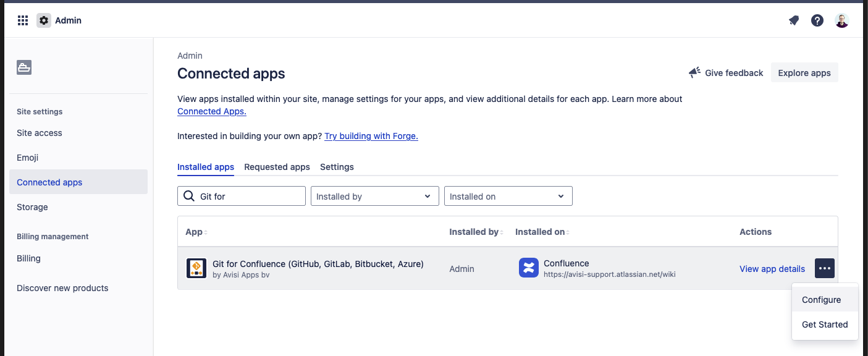Viewport: 868px width, 356px height.
Task: Click the Git for search field
Action: 247,196
